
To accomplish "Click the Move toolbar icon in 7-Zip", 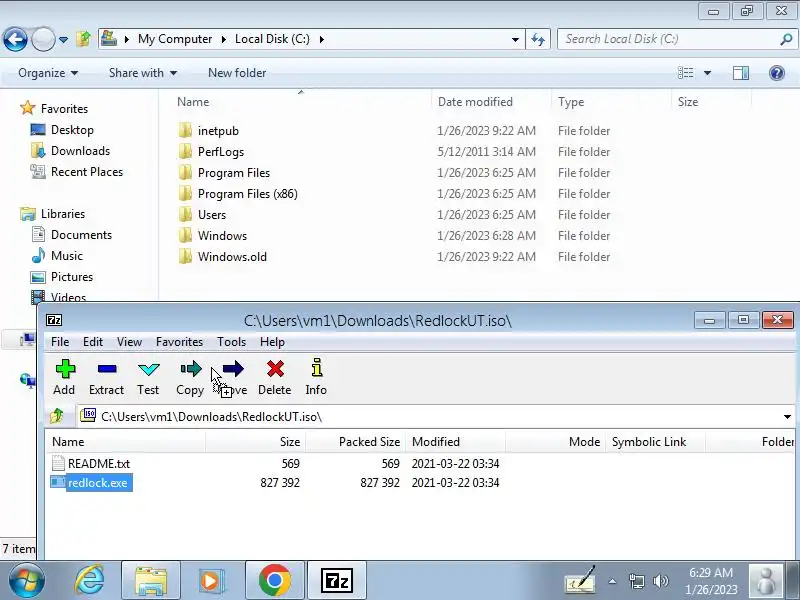I will 233,368.
